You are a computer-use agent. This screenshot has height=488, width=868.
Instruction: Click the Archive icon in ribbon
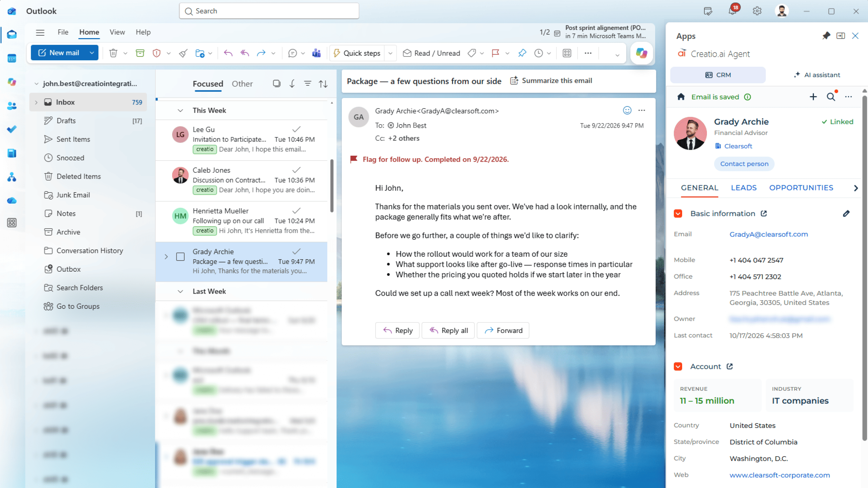[140, 53]
